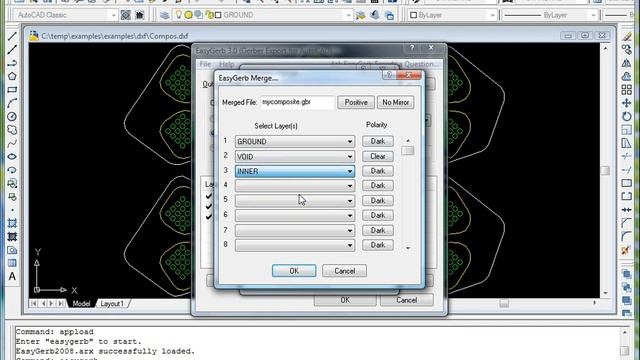Select the Move modify tool
This screenshot has height=360, width=640.
(x=627, y=103)
